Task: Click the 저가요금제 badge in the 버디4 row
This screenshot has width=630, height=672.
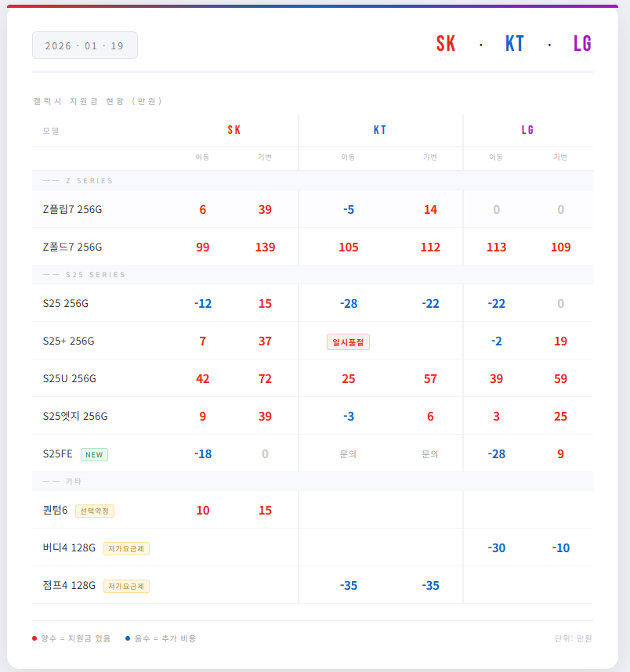Action: pos(126,548)
